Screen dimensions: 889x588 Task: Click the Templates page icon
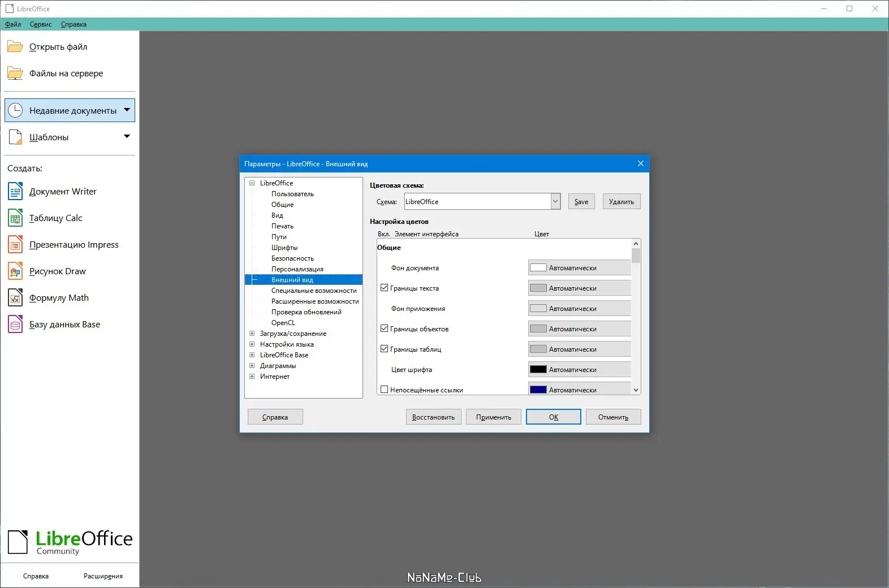click(x=15, y=137)
